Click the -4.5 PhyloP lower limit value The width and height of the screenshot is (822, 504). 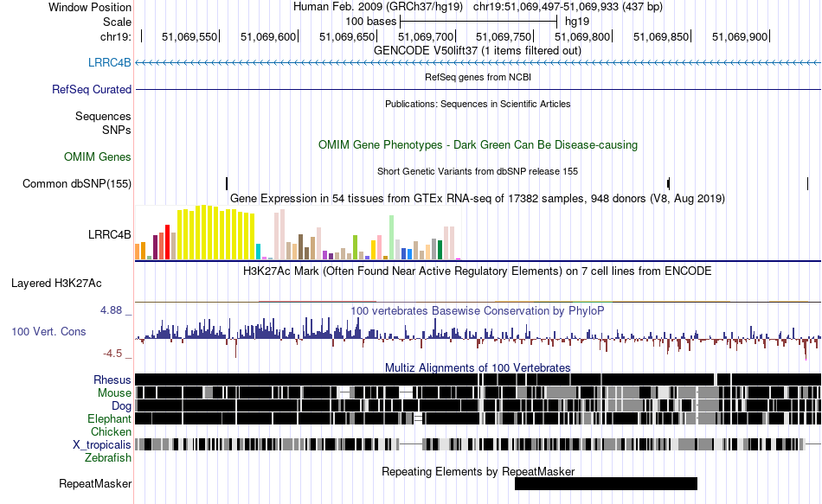[x=112, y=354]
